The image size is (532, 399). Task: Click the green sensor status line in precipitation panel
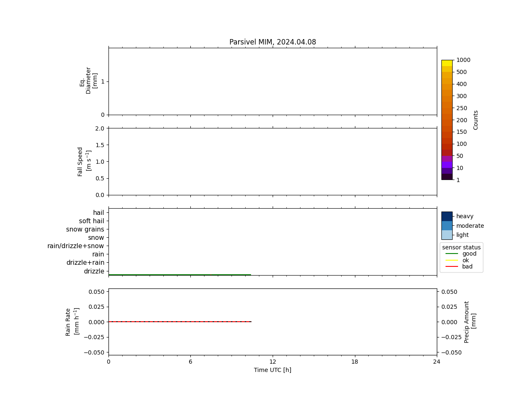tap(180, 275)
